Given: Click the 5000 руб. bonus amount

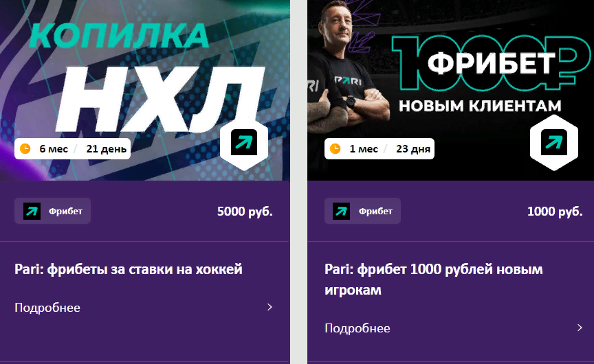Looking at the screenshot, I should click(x=245, y=212).
